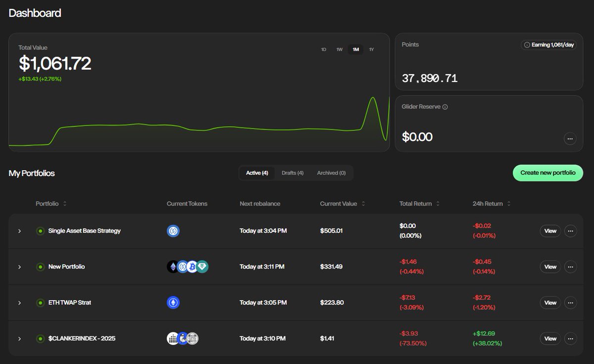Switch the chart to 1Y range
The image size is (594, 364).
371,49
